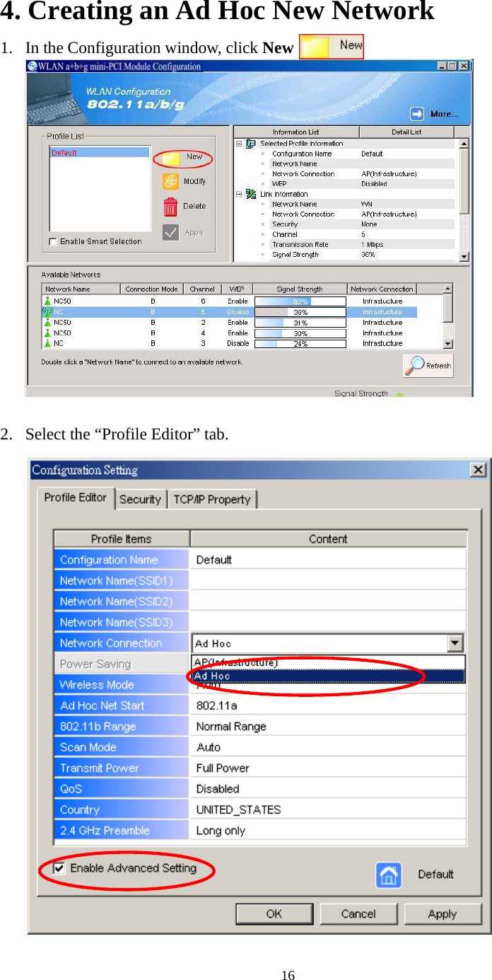492x980 pixels.
Task: Click the Available Networks up scroll arrow
Action: pos(447,289)
